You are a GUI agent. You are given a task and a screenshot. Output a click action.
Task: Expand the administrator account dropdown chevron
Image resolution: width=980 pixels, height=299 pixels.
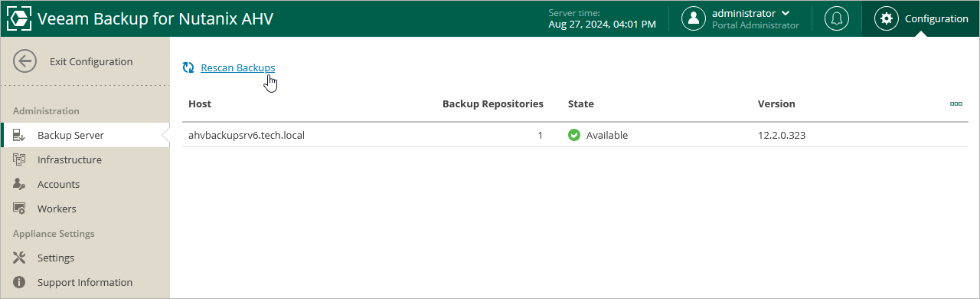[x=786, y=14]
